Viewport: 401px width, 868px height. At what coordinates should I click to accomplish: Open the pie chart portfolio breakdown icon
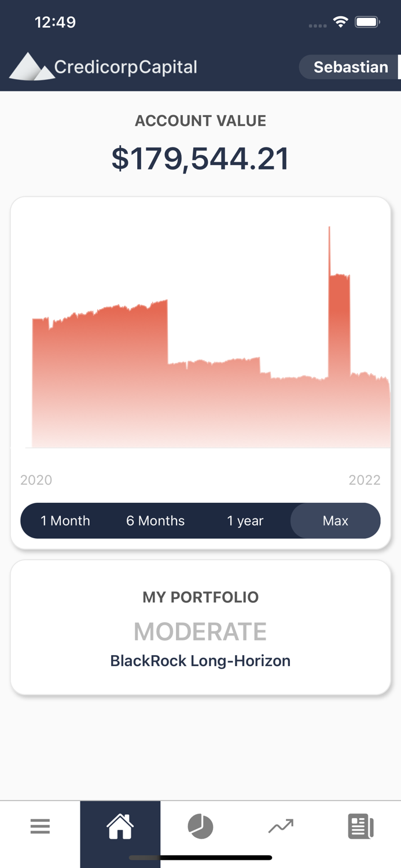[x=200, y=826]
